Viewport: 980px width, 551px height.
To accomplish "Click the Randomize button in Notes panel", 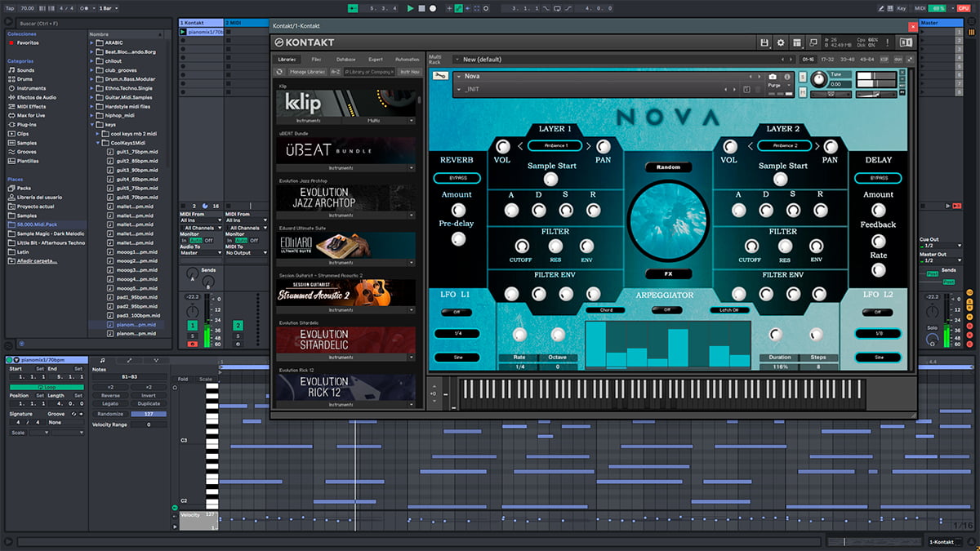I will [110, 414].
